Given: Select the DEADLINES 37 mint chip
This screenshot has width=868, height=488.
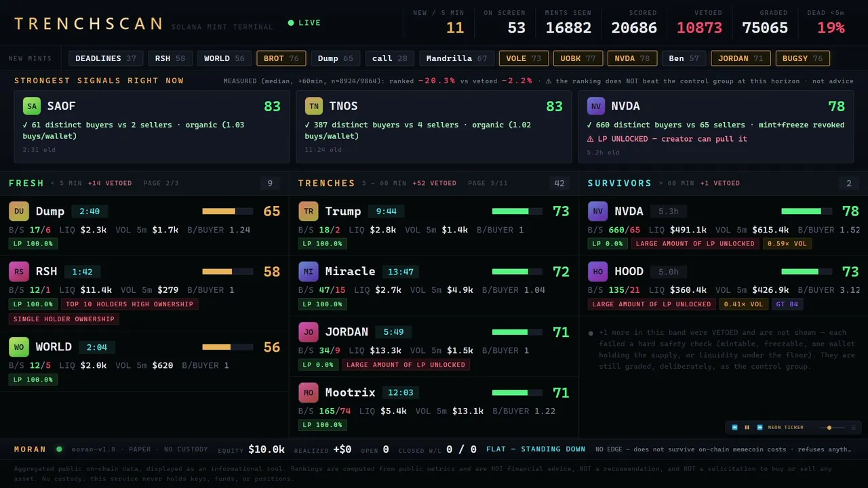Looking at the screenshot, I should (106, 58).
